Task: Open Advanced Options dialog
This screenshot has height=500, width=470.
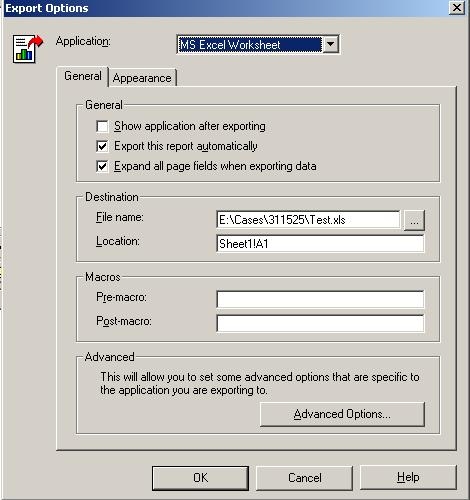Action: (x=342, y=414)
